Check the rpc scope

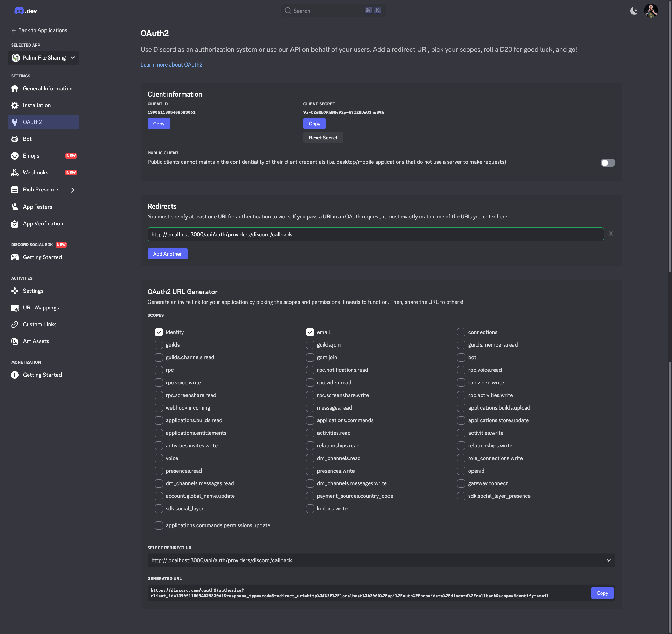(x=159, y=370)
